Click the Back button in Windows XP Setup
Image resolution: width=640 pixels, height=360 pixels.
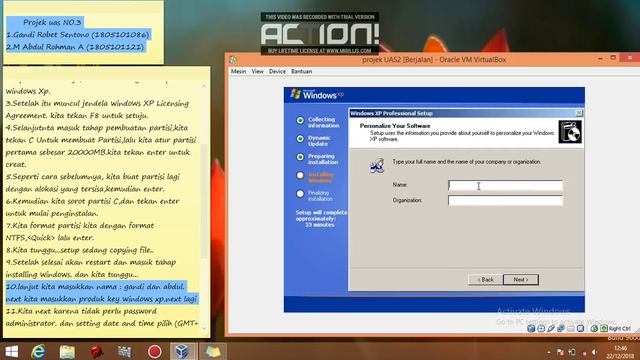point(485,280)
